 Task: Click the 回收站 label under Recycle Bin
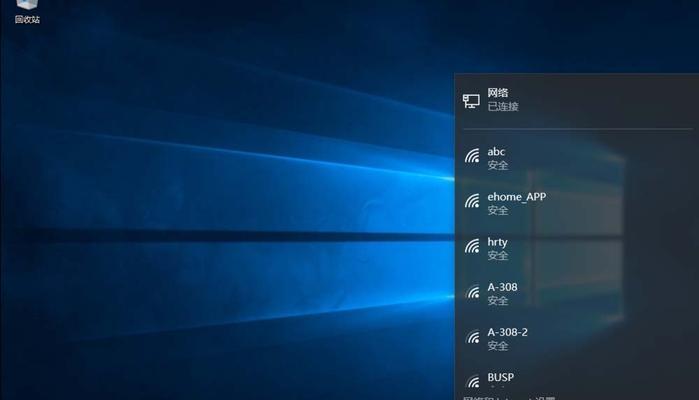pyautogui.click(x=27, y=19)
